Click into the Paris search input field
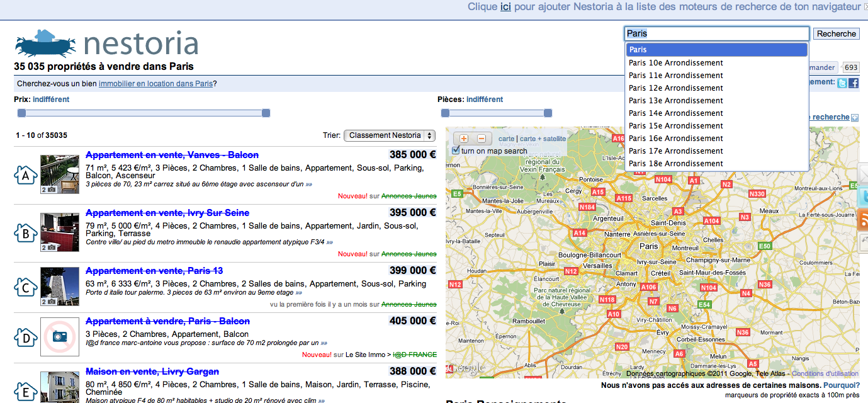 coord(716,34)
